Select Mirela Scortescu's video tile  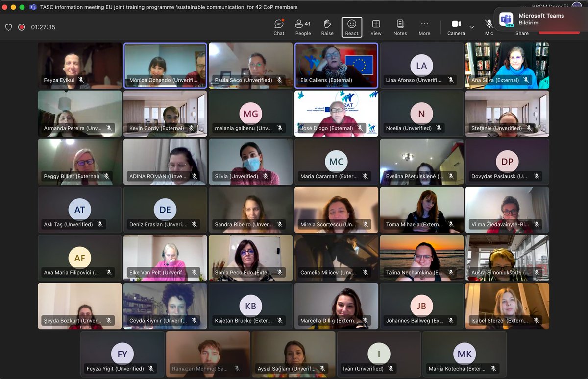pos(336,210)
